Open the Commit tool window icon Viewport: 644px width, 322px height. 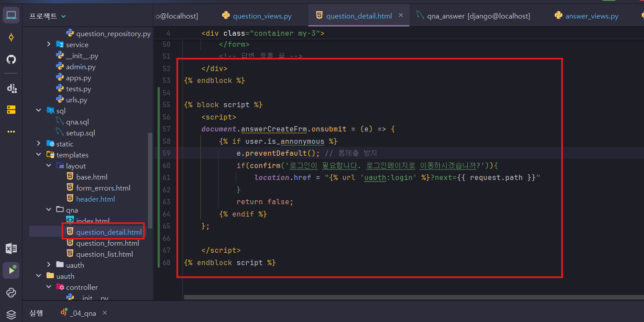coord(11,37)
